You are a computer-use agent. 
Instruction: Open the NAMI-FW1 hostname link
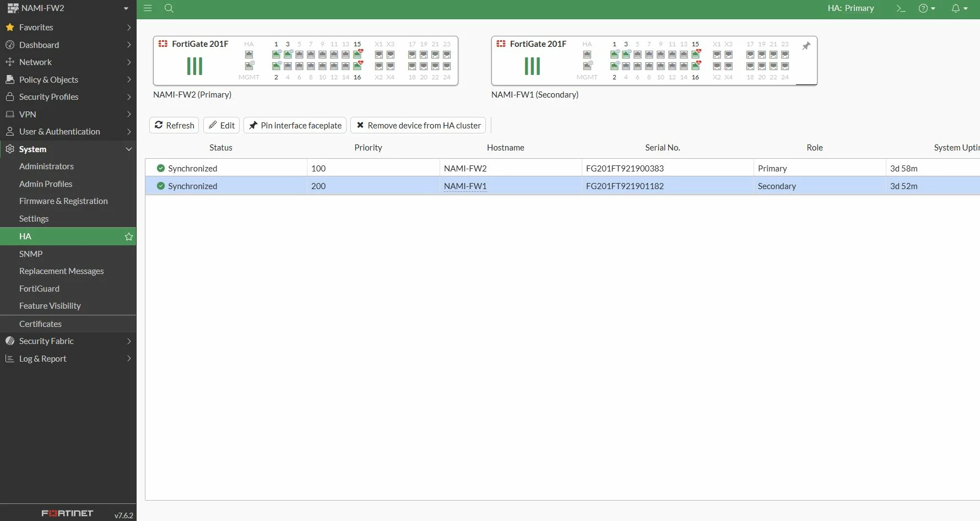click(x=465, y=186)
